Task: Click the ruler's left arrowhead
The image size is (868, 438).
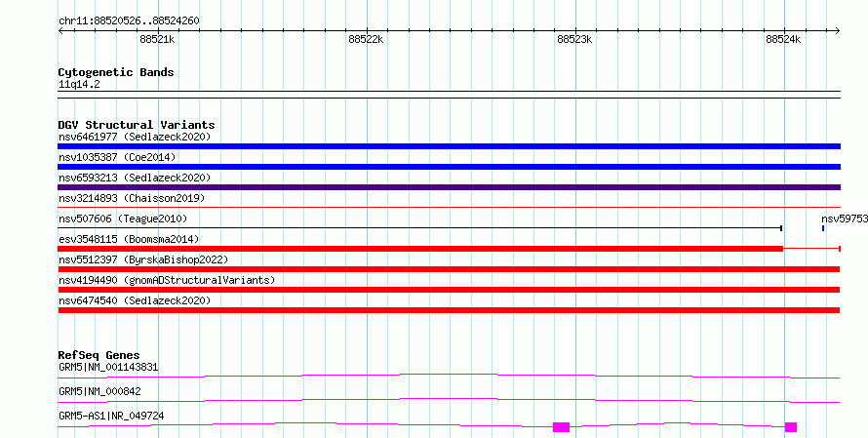Action: click(60, 31)
